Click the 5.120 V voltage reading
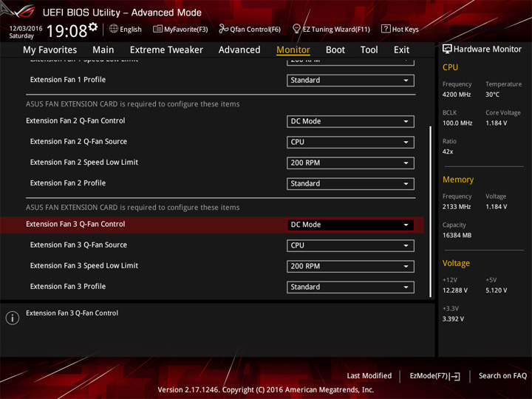The image size is (532, 399). point(497,290)
